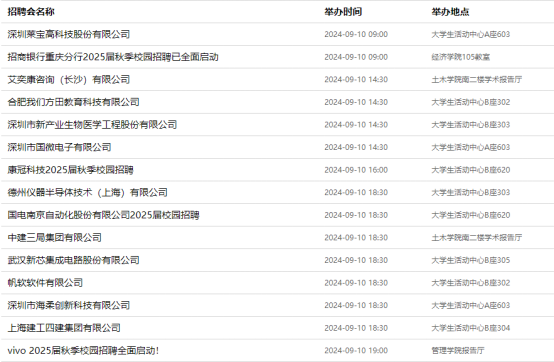This screenshot has width=554, height=362.
Task: Open 深圳市国微电子有限公司 job fair
Action: coord(59,147)
